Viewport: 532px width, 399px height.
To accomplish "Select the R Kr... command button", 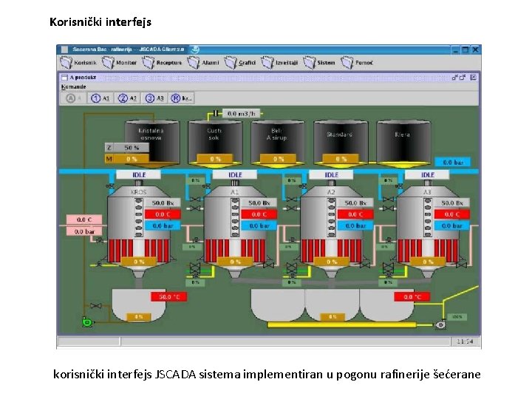I will (x=181, y=98).
